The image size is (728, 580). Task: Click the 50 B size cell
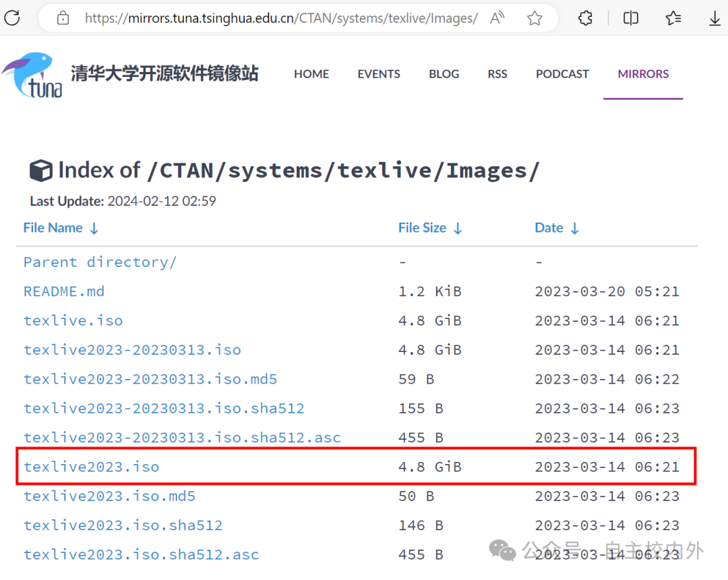pyautogui.click(x=417, y=496)
